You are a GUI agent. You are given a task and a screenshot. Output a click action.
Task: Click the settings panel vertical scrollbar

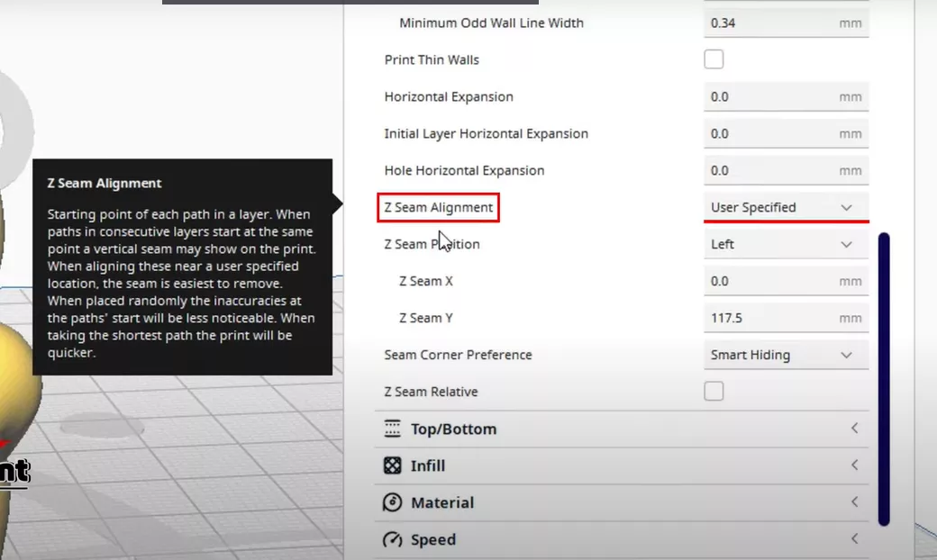[x=884, y=378]
